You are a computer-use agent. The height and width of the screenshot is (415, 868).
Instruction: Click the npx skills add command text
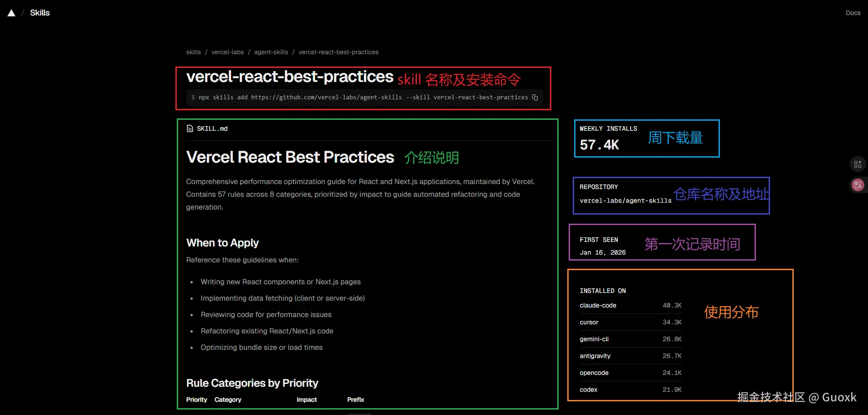click(363, 97)
